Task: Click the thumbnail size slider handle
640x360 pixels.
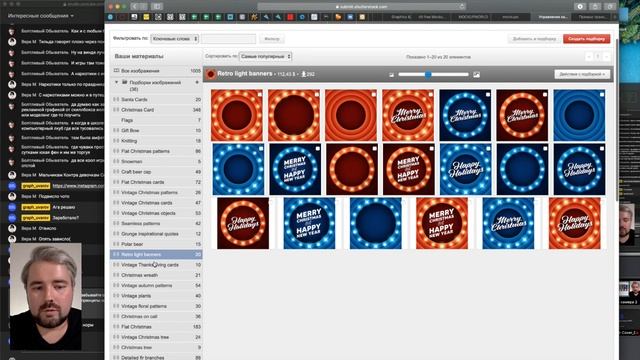Action: (x=428, y=75)
